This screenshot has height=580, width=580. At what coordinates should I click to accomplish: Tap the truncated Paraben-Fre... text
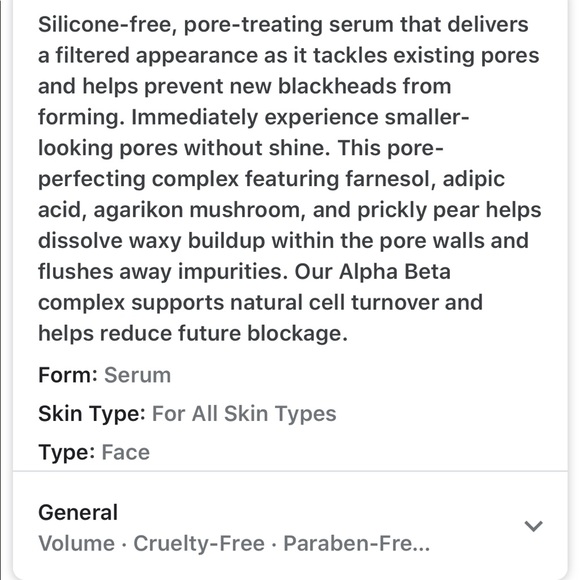(357, 543)
